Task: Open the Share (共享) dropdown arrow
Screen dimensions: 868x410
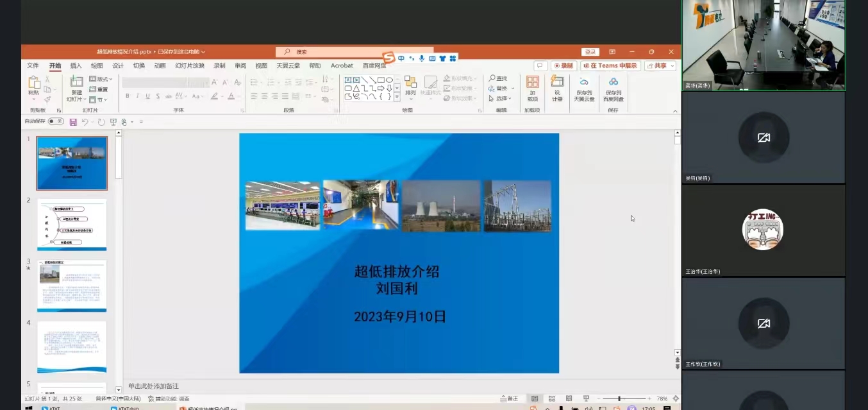Action: [672, 65]
